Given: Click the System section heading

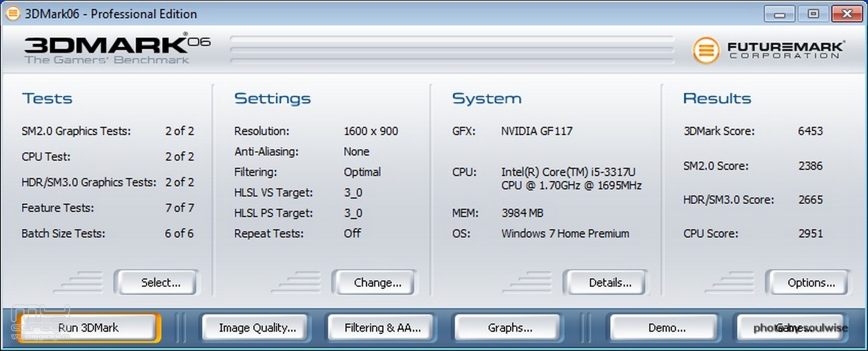Looking at the screenshot, I should [487, 98].
